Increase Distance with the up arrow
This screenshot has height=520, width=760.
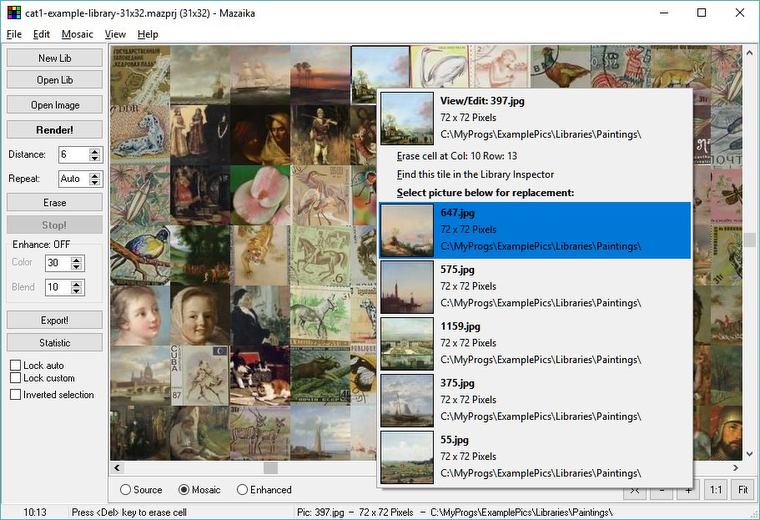point(95,151)
